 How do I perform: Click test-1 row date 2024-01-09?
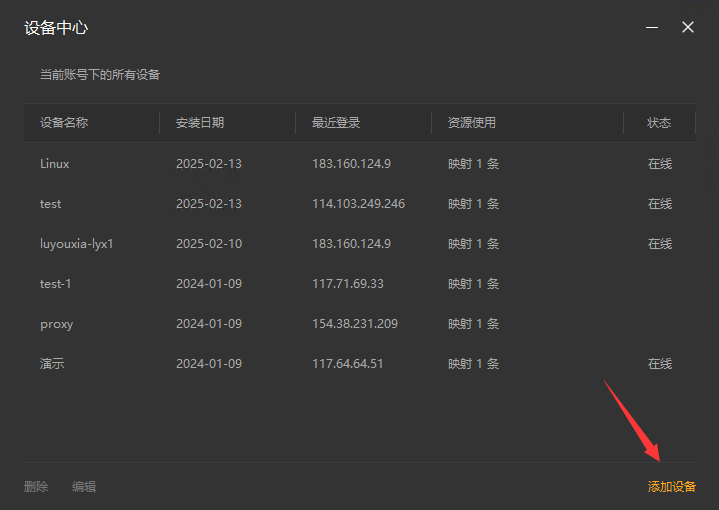pyautogui.click(x=209, y=284)
